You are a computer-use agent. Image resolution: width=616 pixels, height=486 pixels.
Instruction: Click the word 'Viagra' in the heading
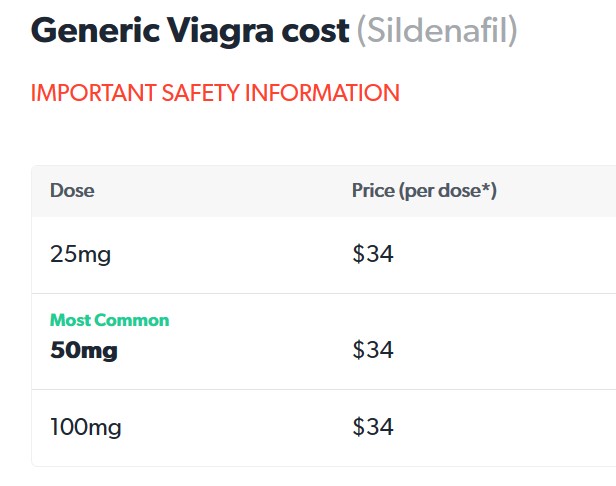(220, 31)
